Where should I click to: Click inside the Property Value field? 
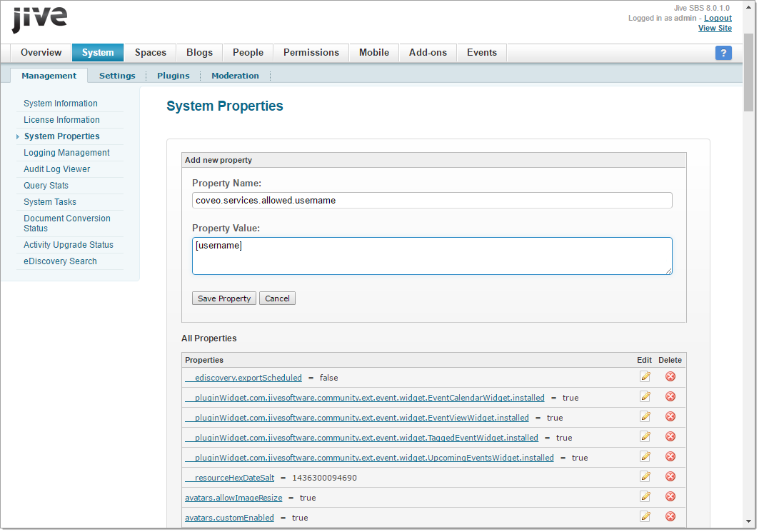[432, 255]
